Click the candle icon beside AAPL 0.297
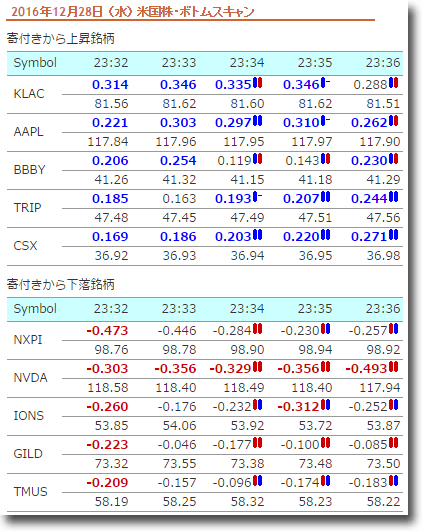The height and width of the screenshot is (532, 425). tap(258, 120)
